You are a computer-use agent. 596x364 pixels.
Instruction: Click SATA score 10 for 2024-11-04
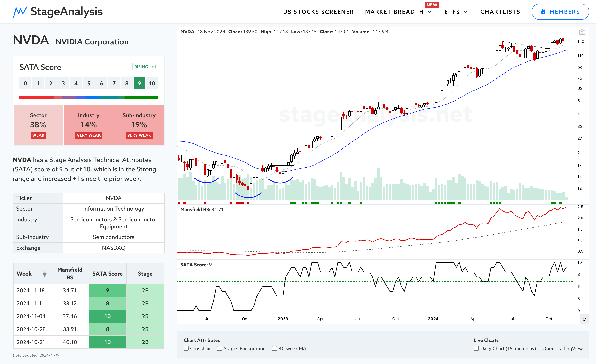[107, 316]
